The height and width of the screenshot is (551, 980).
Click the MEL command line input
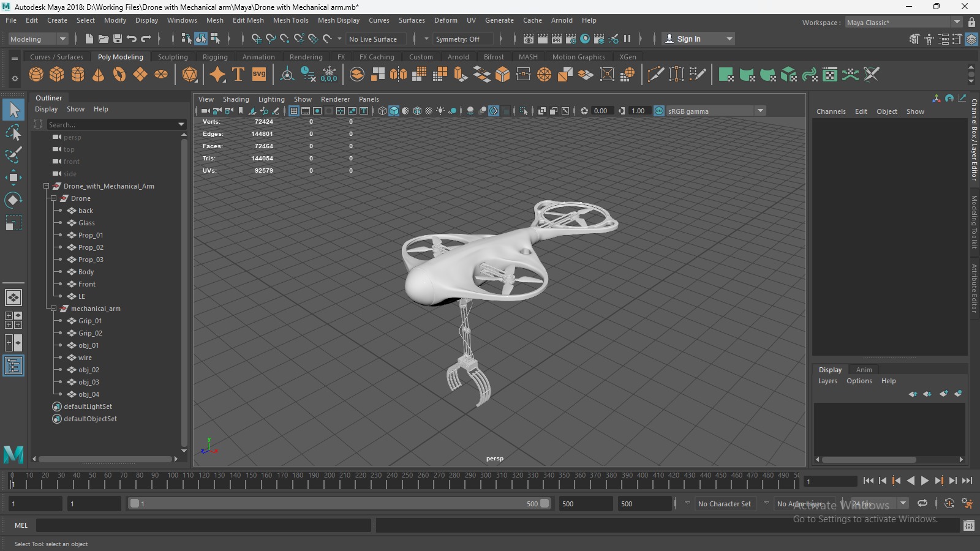tap(204, 525)
